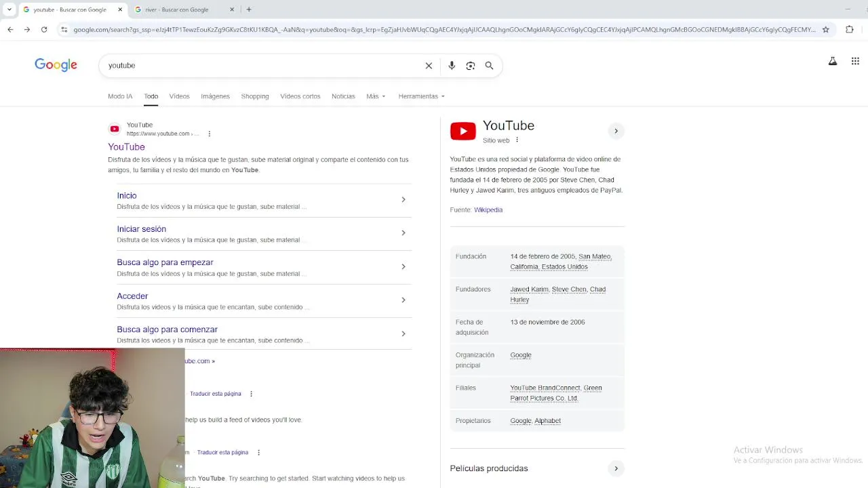Open more options for youtube.com result

coord(209,134)
